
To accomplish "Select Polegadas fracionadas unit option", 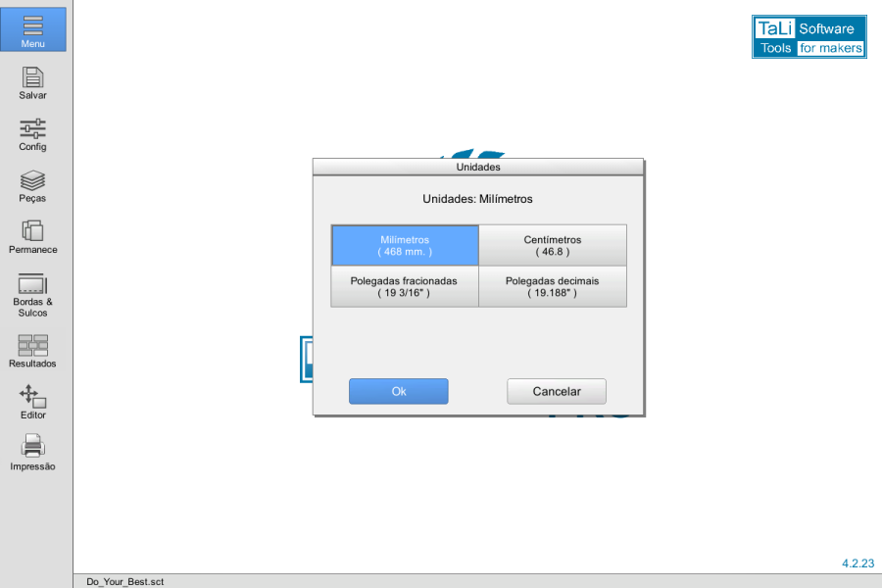I will pos(405,286).
